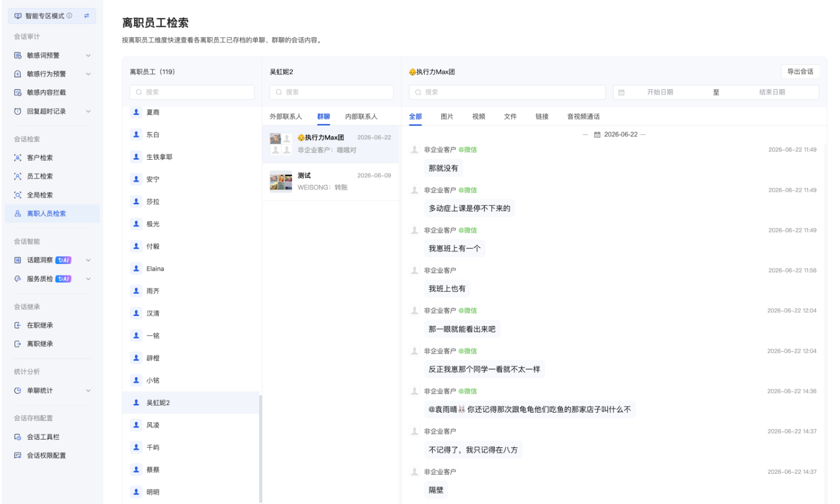Click the 敏感词预警 sidebar icon

point(17,55)
